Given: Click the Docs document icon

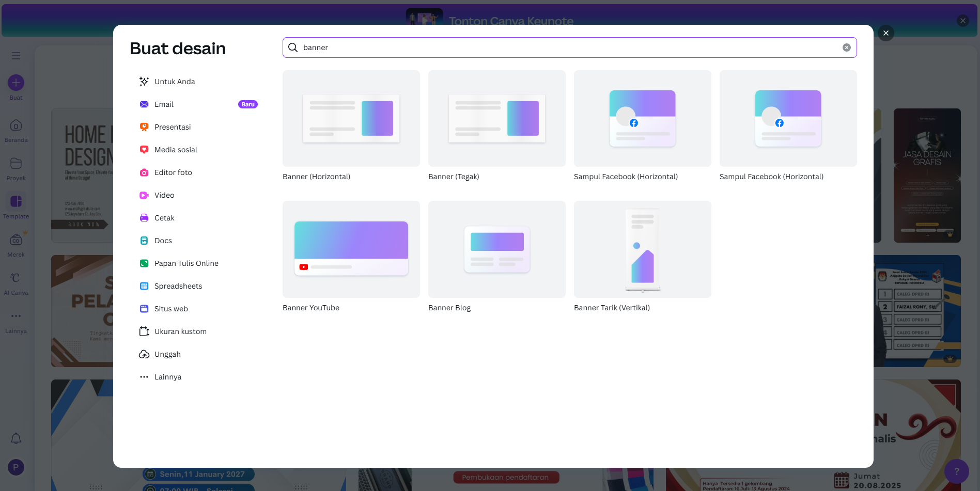Looking at the screenshot, I should pos(144,241).
